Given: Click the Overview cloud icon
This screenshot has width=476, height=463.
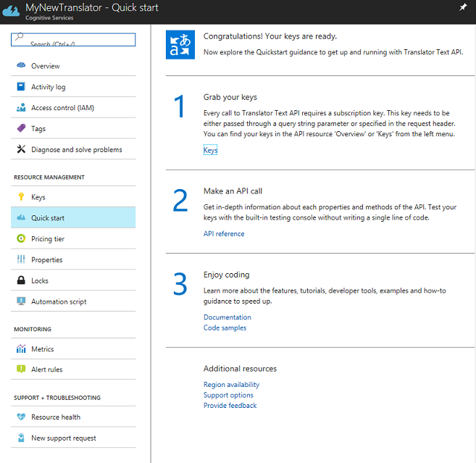Looking at the screenshot, I should 20,66.
